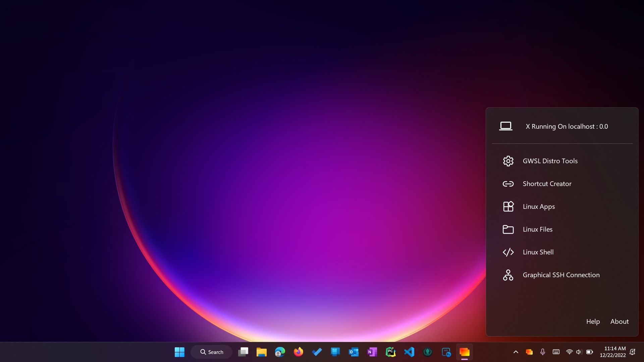Screen dimensions: 644x362
Task: Click the Search field in the taskbar
Action: coord(211,352)
